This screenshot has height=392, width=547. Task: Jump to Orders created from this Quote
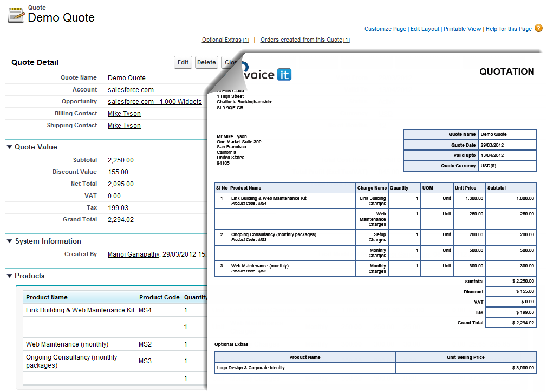click(x=305, y=40)
